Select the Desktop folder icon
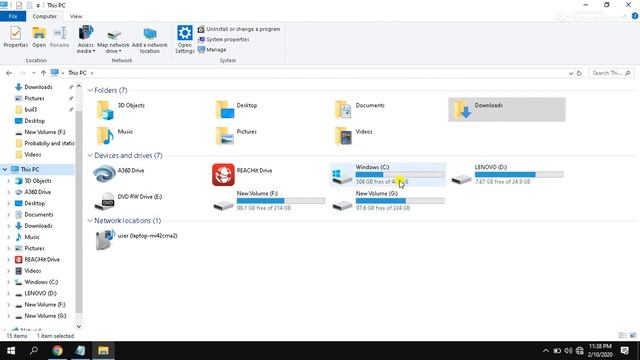 click(225, 110)
